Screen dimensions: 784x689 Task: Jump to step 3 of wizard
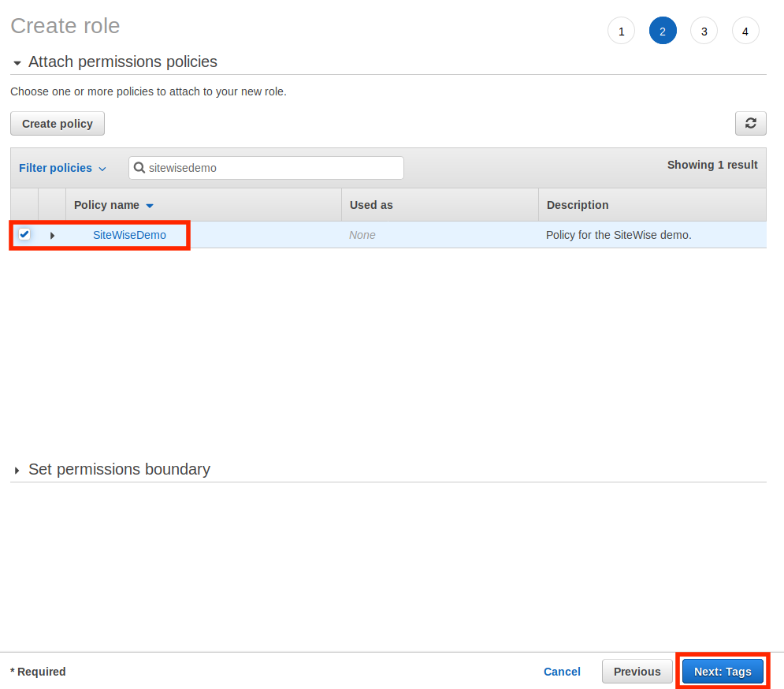704,32
